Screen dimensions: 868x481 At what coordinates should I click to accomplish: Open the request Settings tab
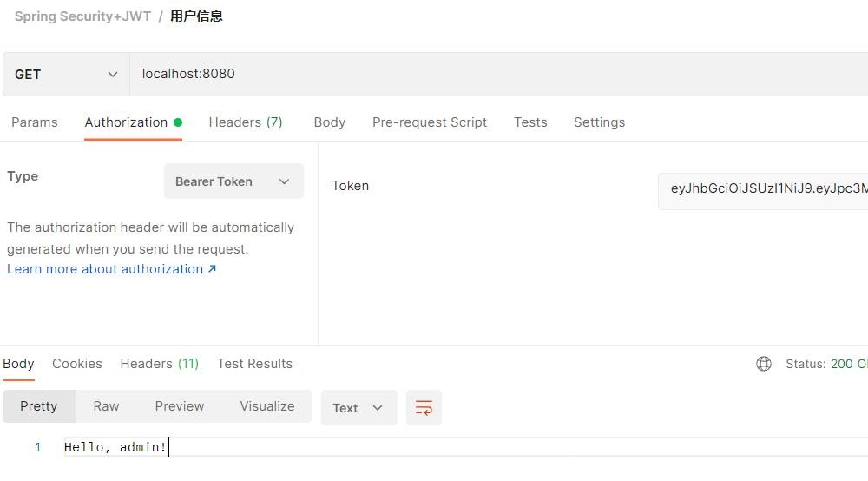point(599,122)
